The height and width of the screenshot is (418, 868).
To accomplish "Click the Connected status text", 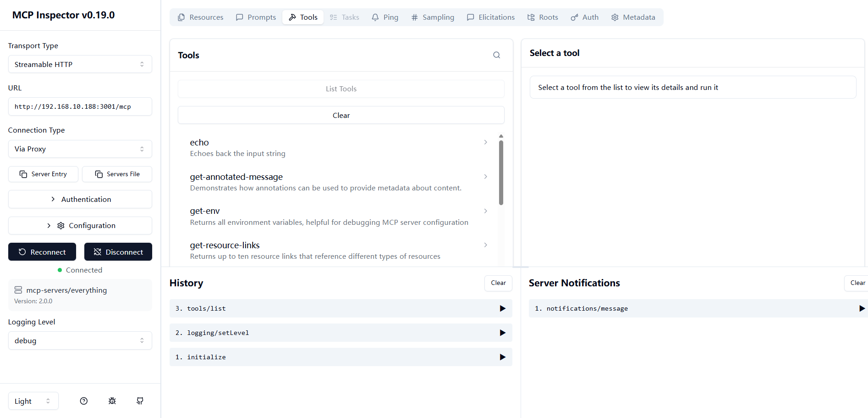I will point(84,270).
